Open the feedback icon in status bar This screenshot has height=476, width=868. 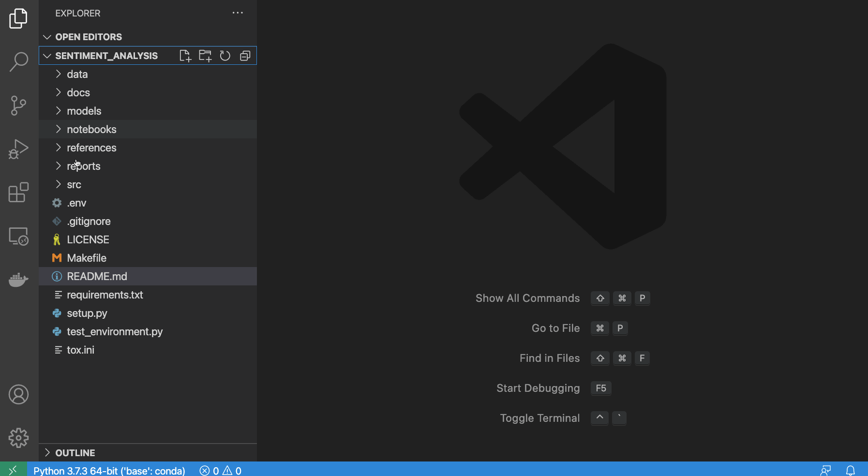pos(825,470)
